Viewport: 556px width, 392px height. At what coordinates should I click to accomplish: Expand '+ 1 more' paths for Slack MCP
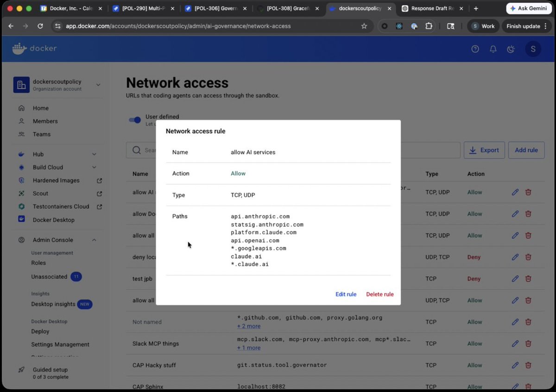click(249, 348)
